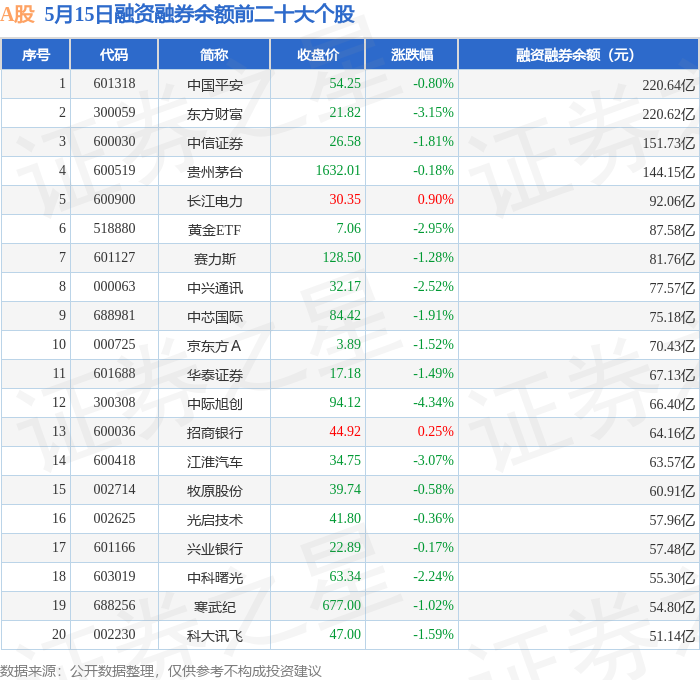Image resolution: width=700 pixels, height=680 pixels.
Task: Click stock code 000063
Action: (114, 287)
